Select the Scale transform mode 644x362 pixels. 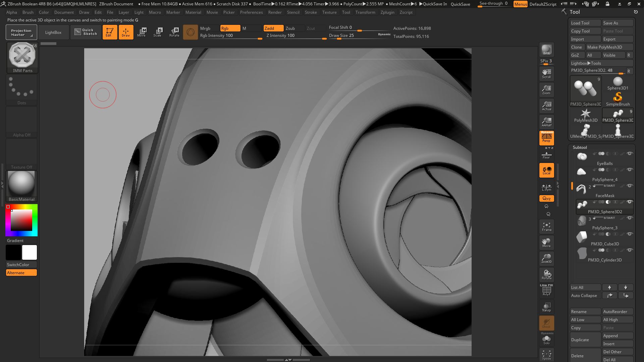tap(158, 32)
